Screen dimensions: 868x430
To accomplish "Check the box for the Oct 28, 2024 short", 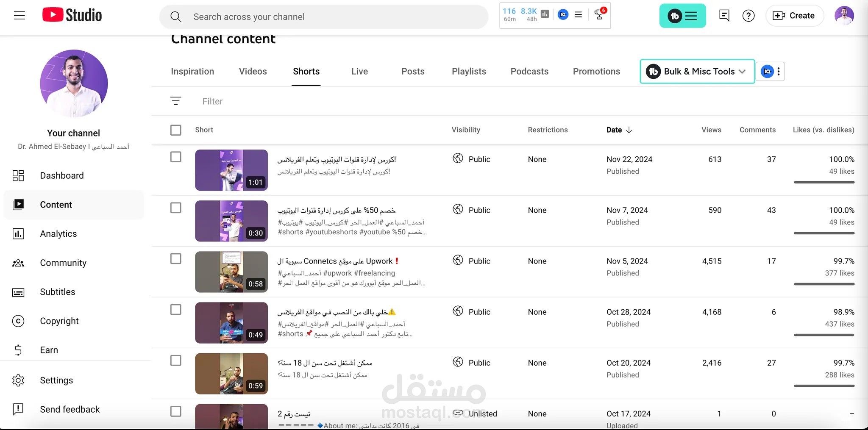I will (175, 310).
